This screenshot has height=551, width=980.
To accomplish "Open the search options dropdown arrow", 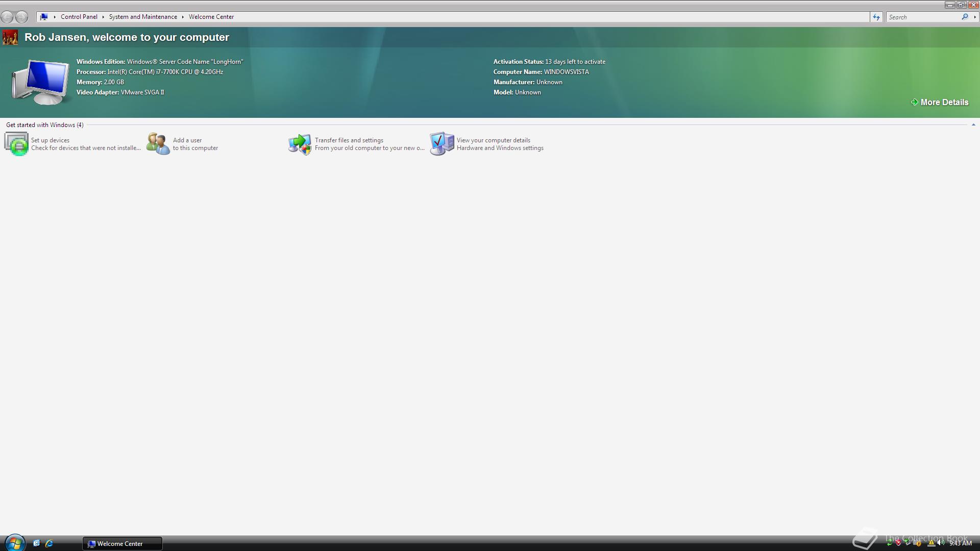I will point(975,17).
